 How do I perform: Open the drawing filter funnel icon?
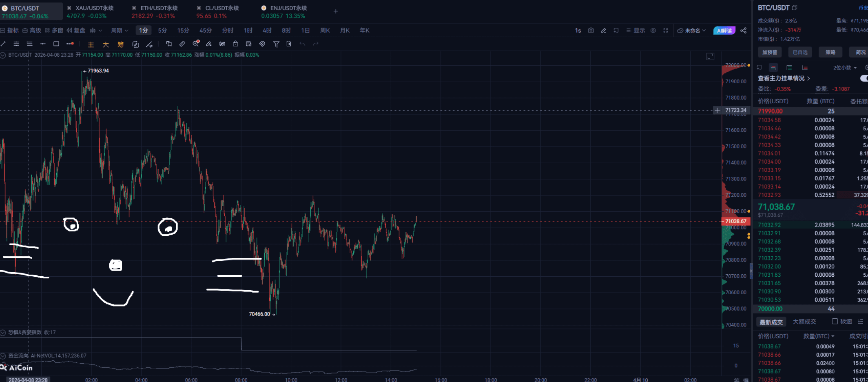[276, 44]
